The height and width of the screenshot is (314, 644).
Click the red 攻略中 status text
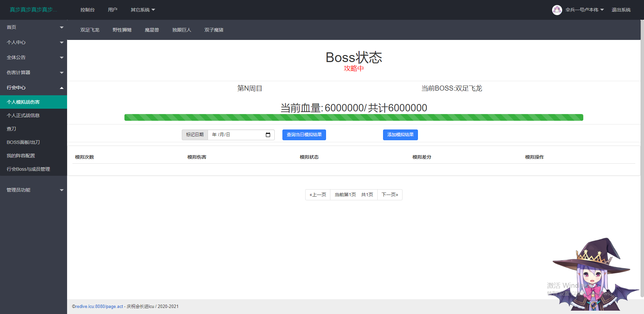click(x=354, y=68)
